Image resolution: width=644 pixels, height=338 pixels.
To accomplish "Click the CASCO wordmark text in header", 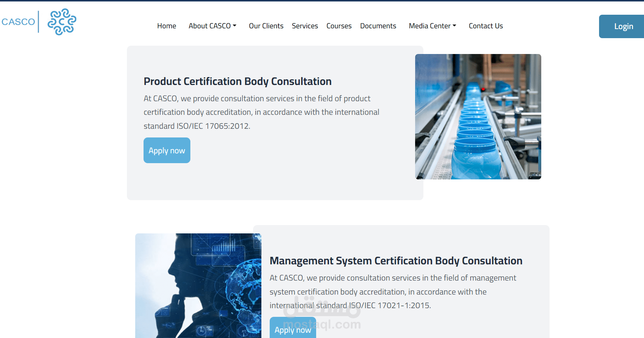I will coord(18,22).
